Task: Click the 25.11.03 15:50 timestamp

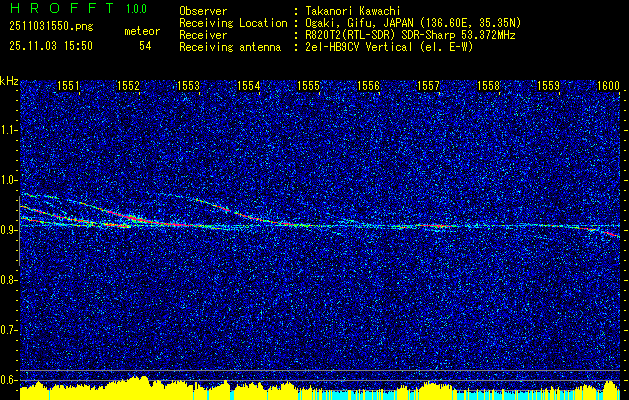Action: coord(50,46)
